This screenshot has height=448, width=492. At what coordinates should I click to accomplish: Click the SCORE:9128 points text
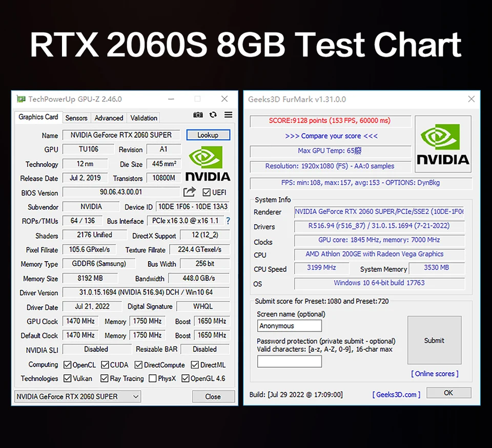coord(330,121)
